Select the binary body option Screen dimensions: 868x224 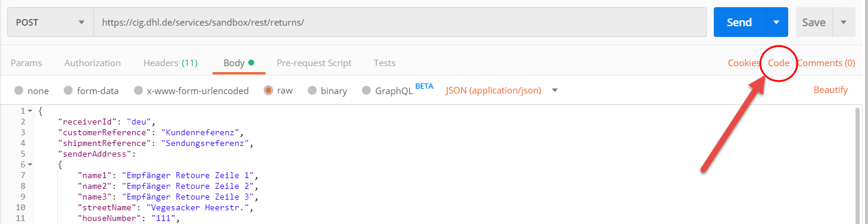coord(313,91)
